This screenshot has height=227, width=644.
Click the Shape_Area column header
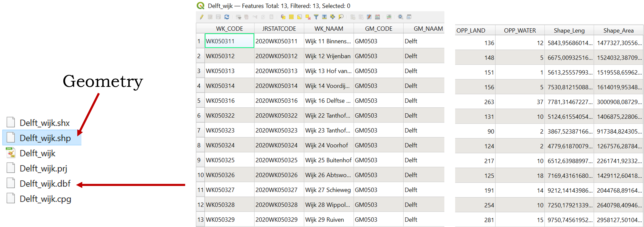click(x=618, y=30)
